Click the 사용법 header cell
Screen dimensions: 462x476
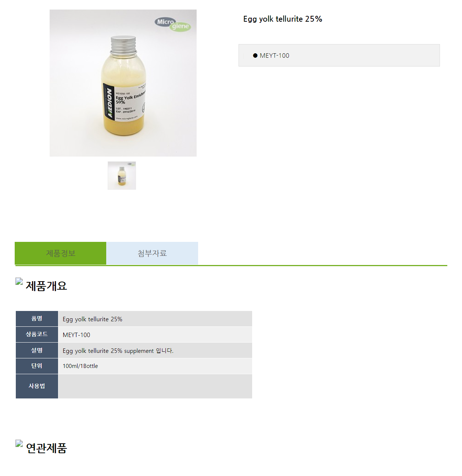point(37,386)
